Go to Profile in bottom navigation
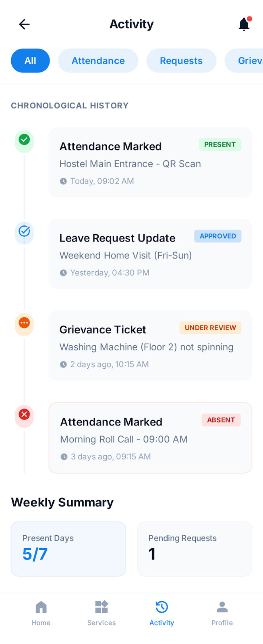Screen dimensions: 263x644 222,613
